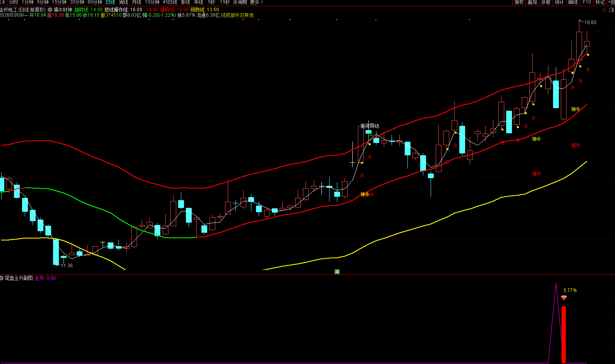Click the tall red bar in sub-chart

point(564,335)
